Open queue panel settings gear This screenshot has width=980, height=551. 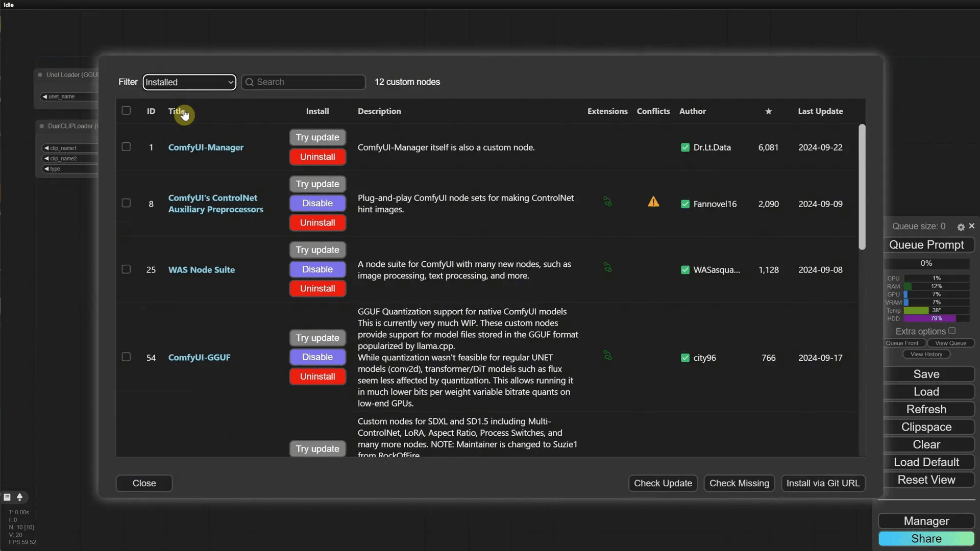click(961, 227)
